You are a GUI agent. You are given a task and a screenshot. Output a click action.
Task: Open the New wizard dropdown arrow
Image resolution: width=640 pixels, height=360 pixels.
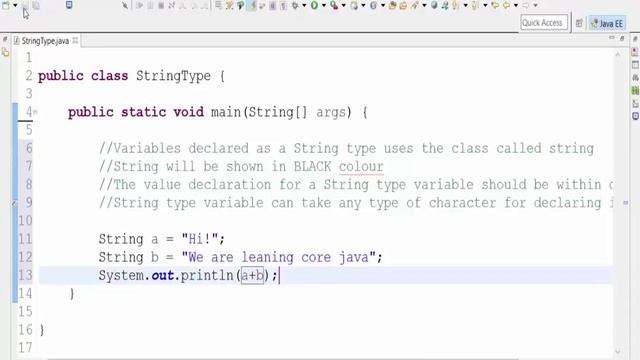[x=15, y=5]
